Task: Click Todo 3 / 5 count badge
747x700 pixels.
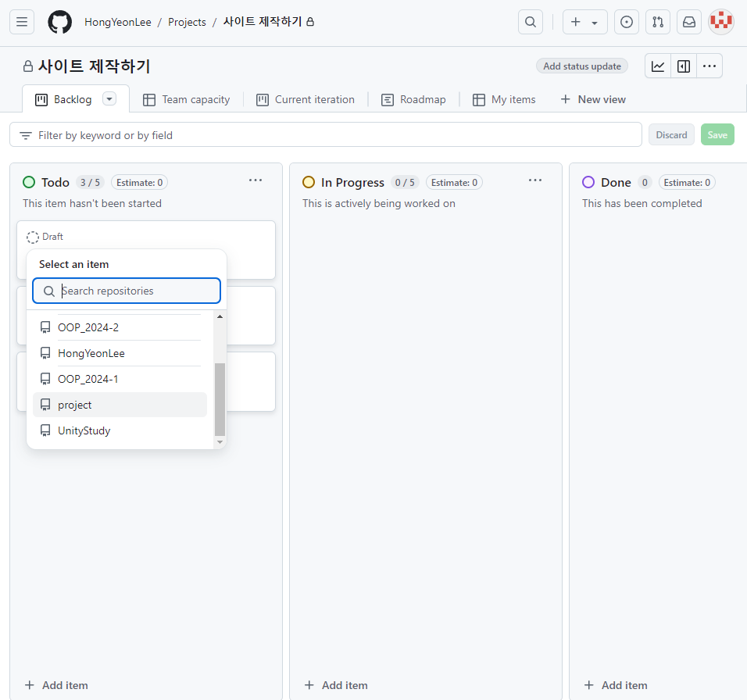Action: point(90,182)
